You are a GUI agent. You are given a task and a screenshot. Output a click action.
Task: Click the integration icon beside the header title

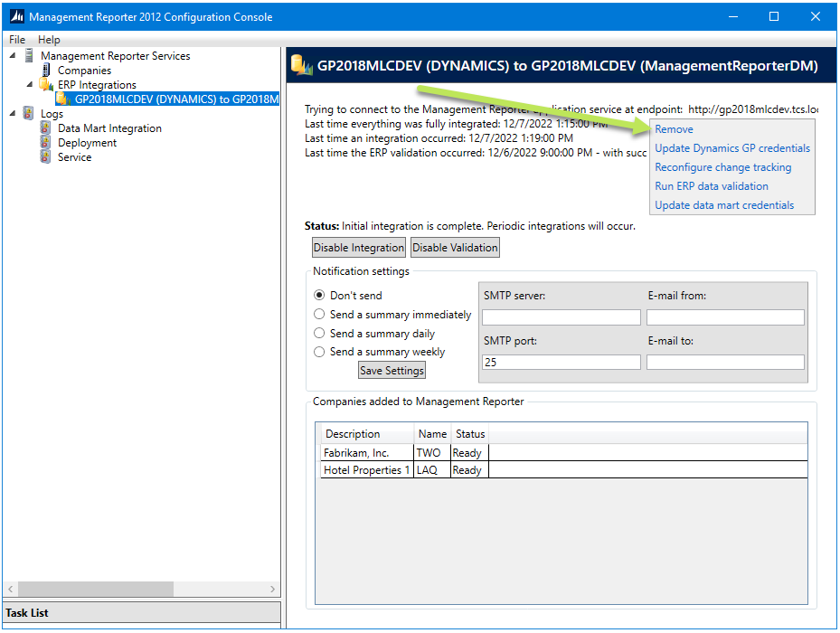300,64
